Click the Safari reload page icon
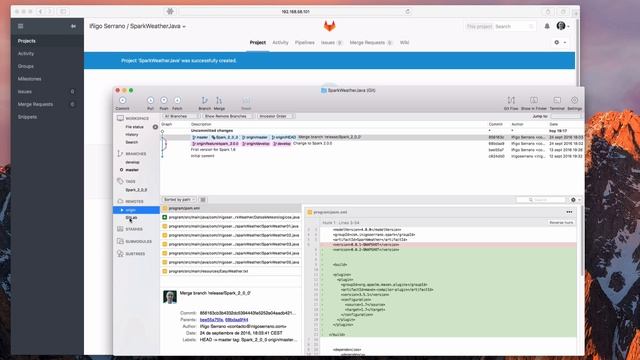Image resolution: width=640 pixels, height=360 pixels. tap(407, 11)
